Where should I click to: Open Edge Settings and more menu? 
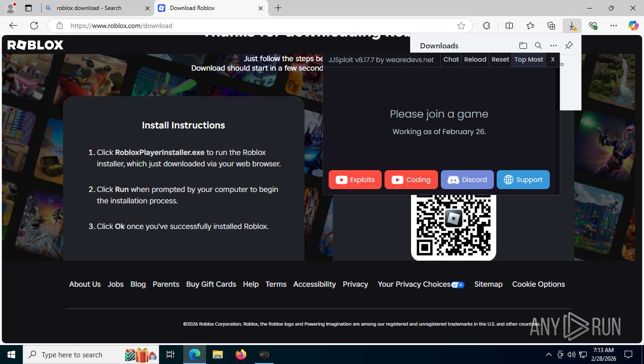pos(614,26)
